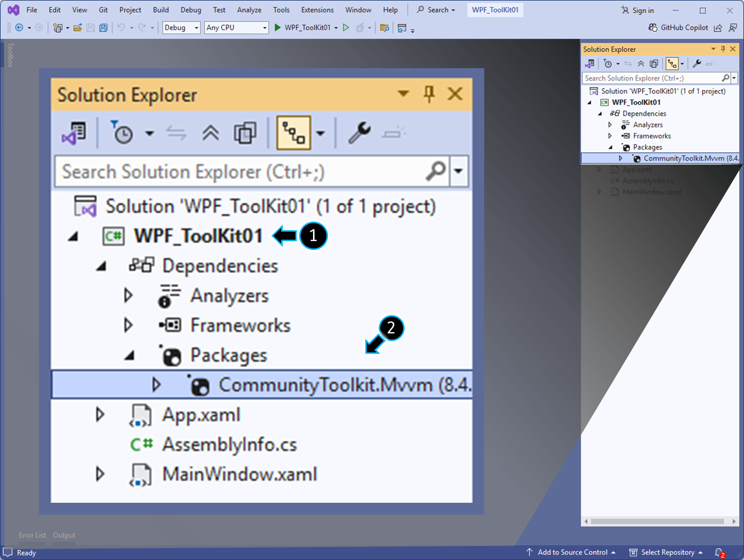Click the Visual Studio logo icon

pyautogui.click(x=13, y=10)
